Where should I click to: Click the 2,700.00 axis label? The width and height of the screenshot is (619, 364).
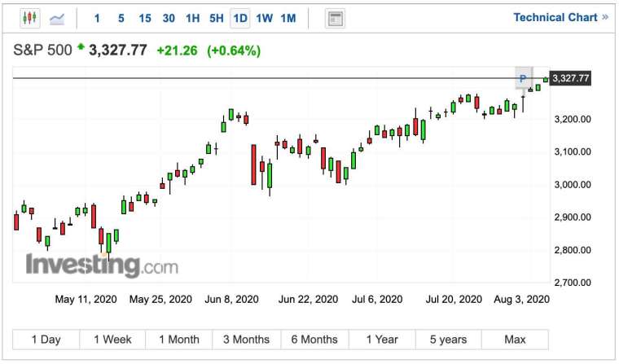[x=573, y=283]
